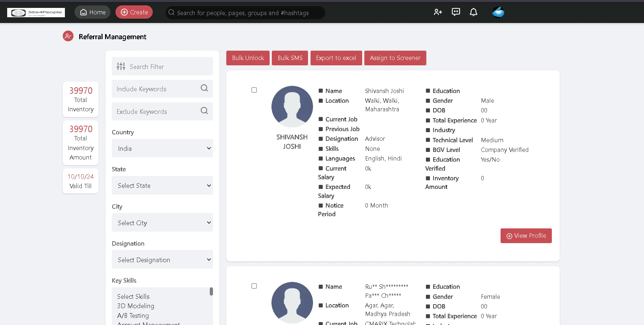Click the second candidate's profile avatar
Screen dimensions: 644x325
(292, 302)
